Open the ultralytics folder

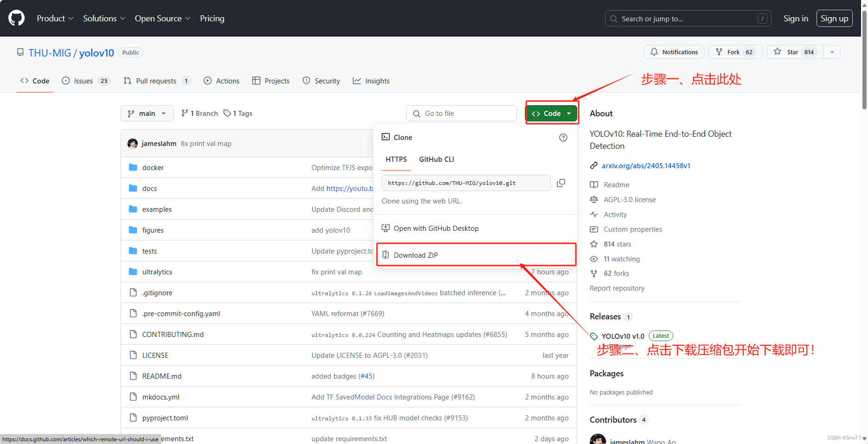(x=157, y=272)
